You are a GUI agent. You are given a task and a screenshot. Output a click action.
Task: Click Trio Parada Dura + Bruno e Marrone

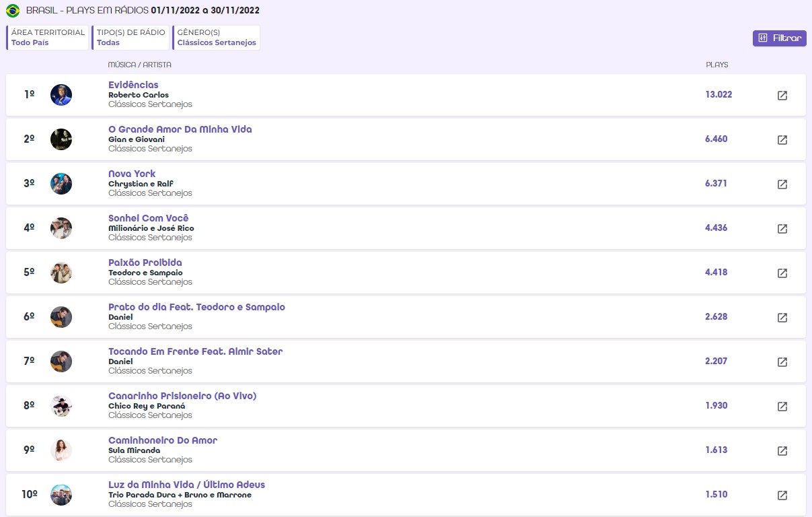coord(180,495)
